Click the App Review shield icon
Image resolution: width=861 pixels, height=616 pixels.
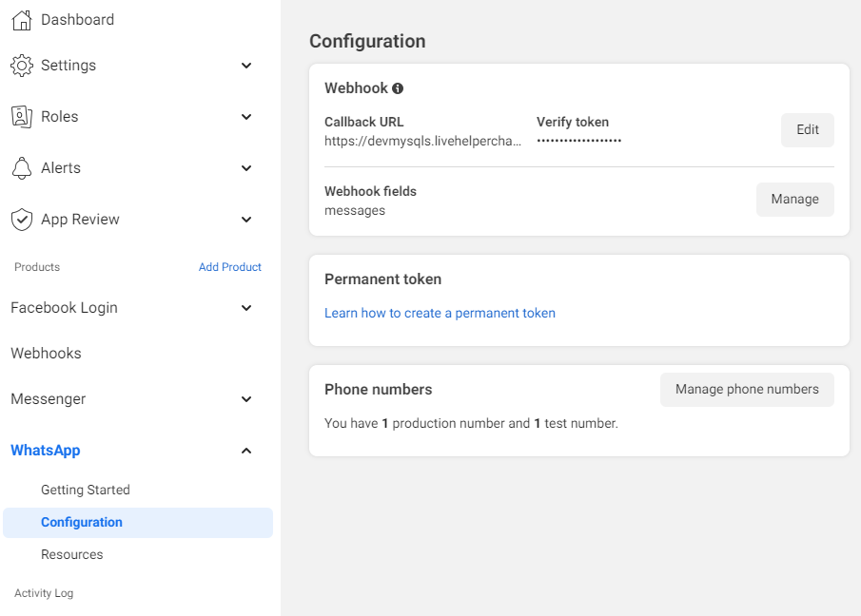pyautogui.click(x=22, y=220)
